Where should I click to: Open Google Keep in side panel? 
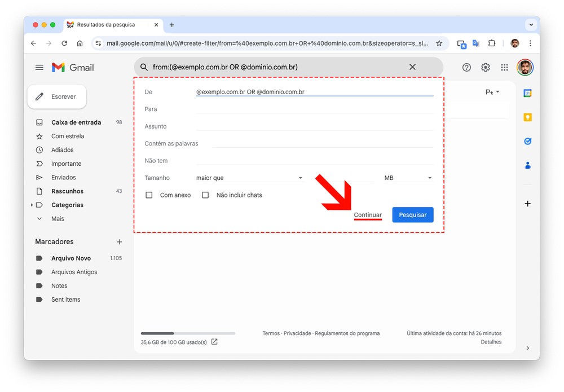coord(527,117)
